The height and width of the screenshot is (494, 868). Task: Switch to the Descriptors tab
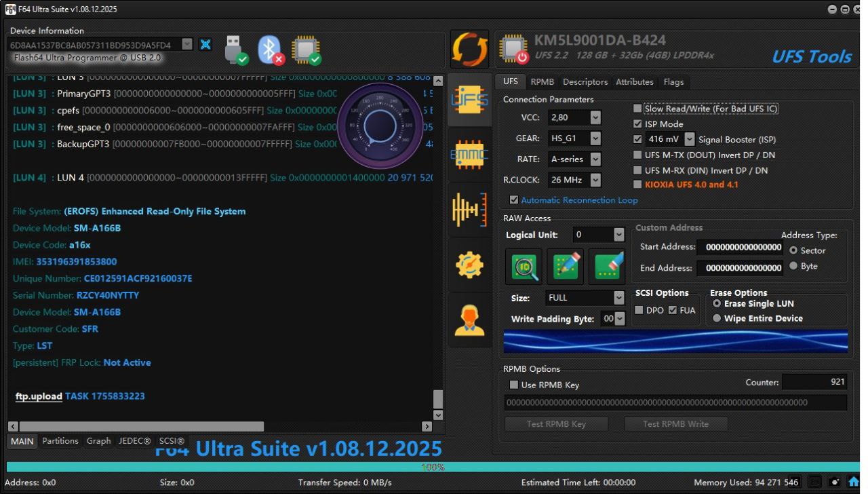tap(585, 81)
